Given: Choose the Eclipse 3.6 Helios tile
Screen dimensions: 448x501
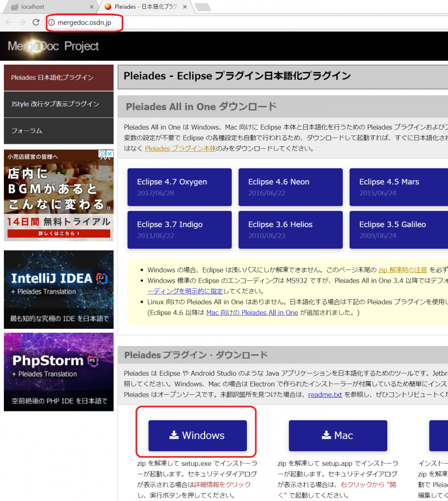Looking at the screenshot, I should (291, 229).
